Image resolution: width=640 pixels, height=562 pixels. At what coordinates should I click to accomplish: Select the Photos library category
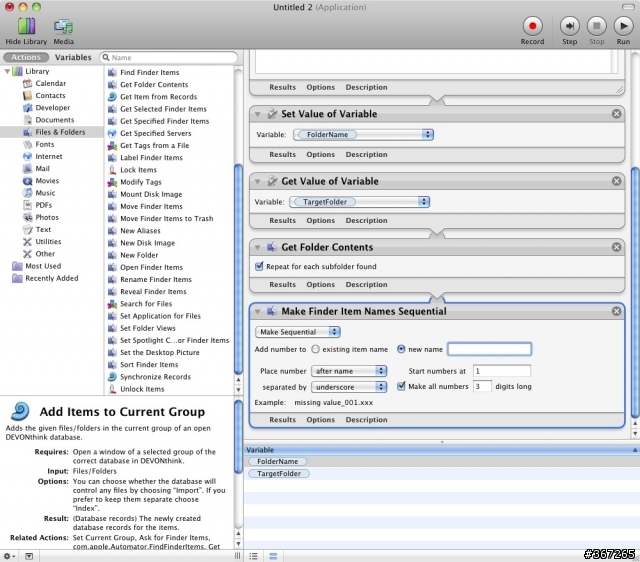47,218
